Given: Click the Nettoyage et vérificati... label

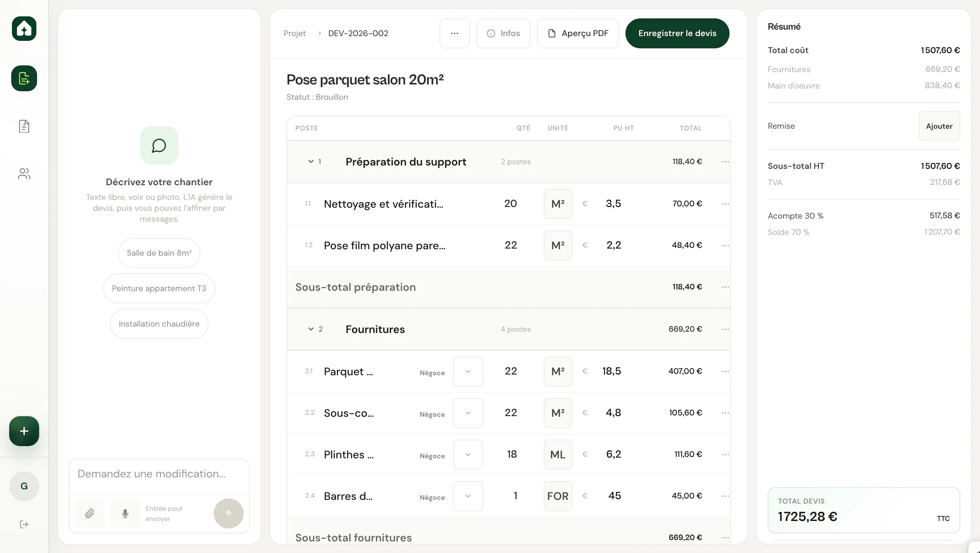Looking at the screenshot, I should coord(383,204).
